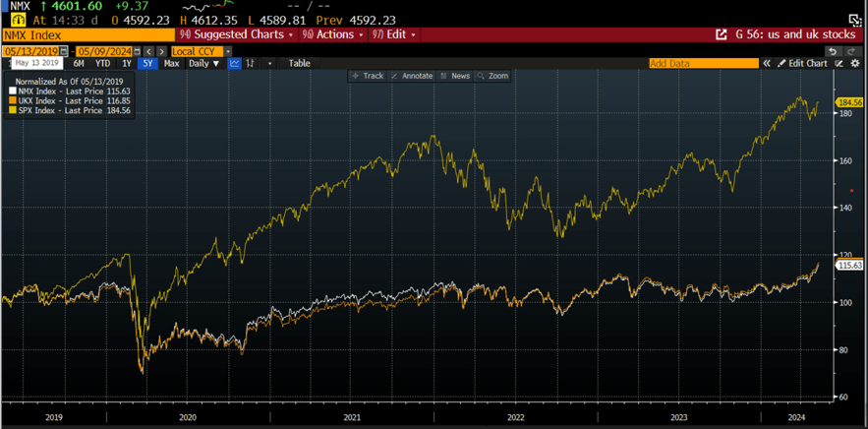Open the News overlay tool
The image size is (868, 429).
[454, 76]
